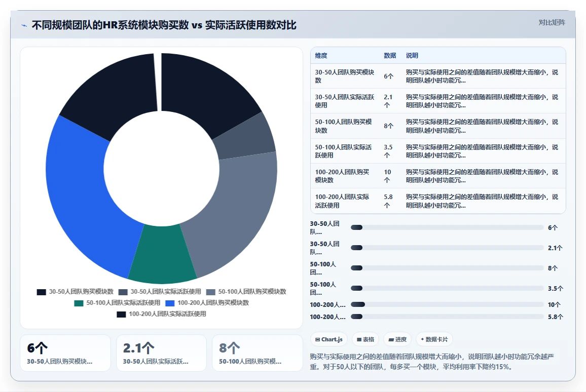
Task: Click the 数据 column header
Action: [390, 56]
